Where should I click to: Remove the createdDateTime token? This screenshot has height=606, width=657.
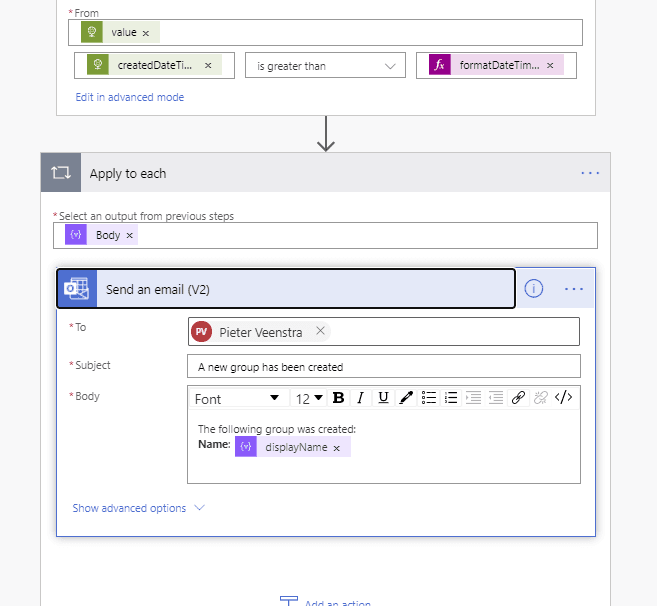[x=208, y=66]
